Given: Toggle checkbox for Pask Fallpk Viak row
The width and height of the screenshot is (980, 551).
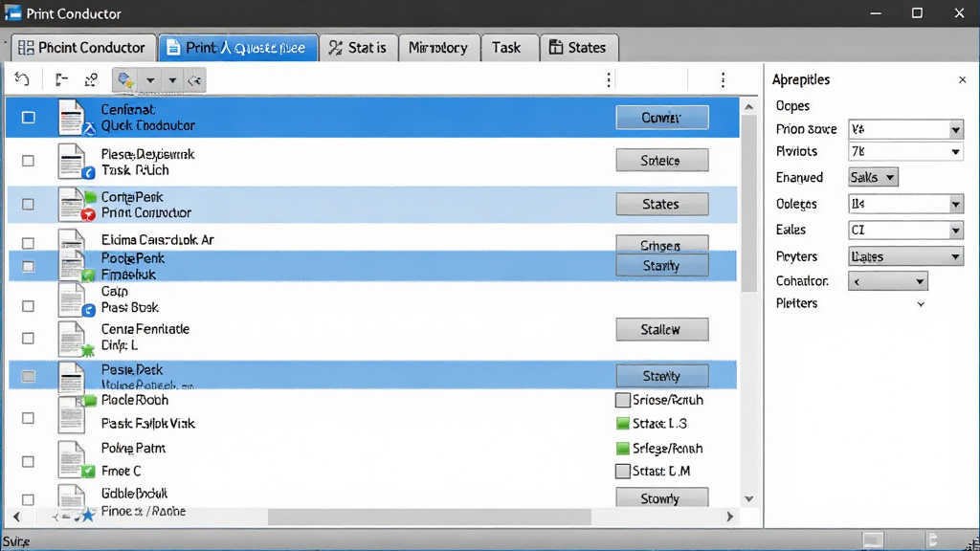Looking at the screenshot, I should tap(28, 418).
